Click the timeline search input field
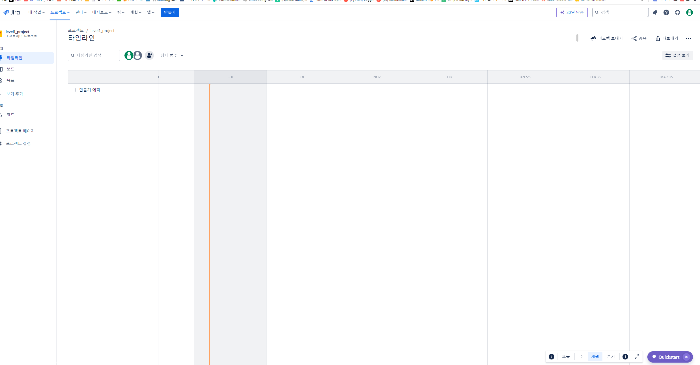The height and width of the screenshot is (365, 700). (x=93, y=55)
